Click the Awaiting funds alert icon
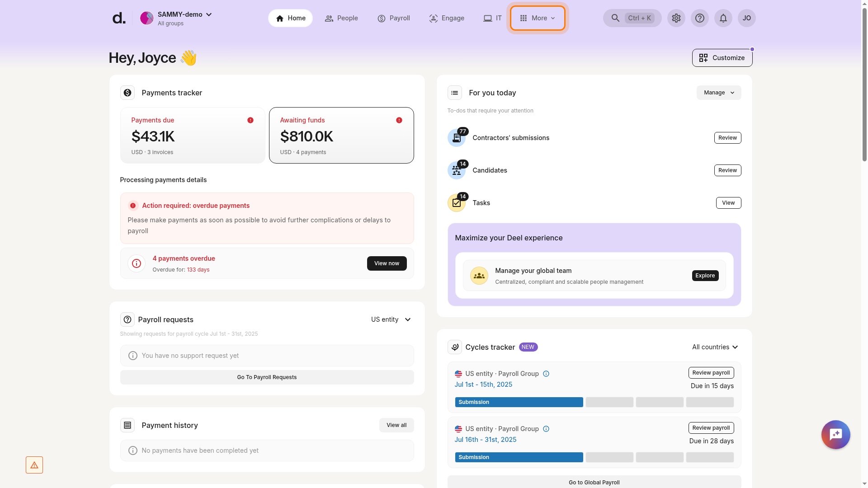868x488 pixels. [399, 120]
